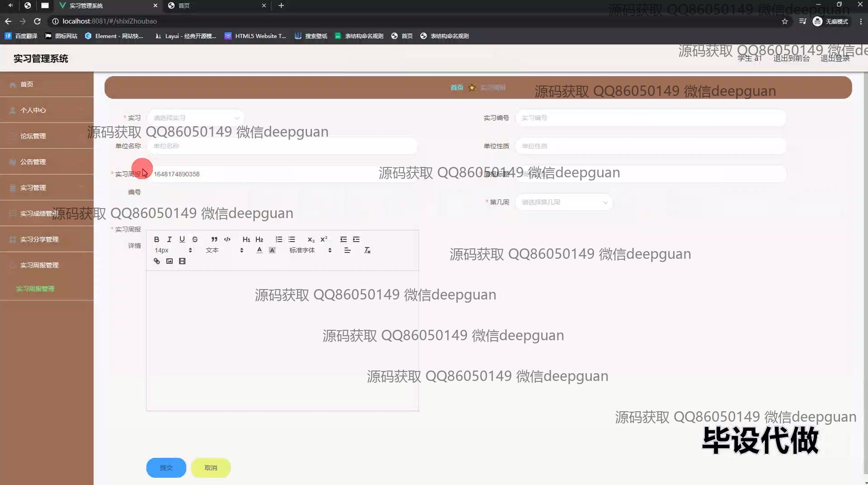Toggle strikethrough formatting in the editor
The image size is (868, 485).
coord(195,239)
